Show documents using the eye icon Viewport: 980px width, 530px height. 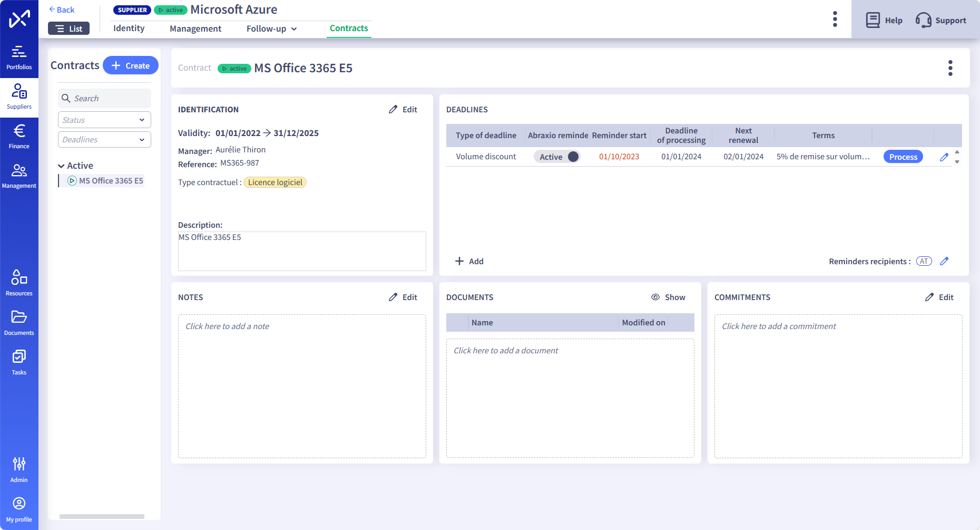coord(655,297)
